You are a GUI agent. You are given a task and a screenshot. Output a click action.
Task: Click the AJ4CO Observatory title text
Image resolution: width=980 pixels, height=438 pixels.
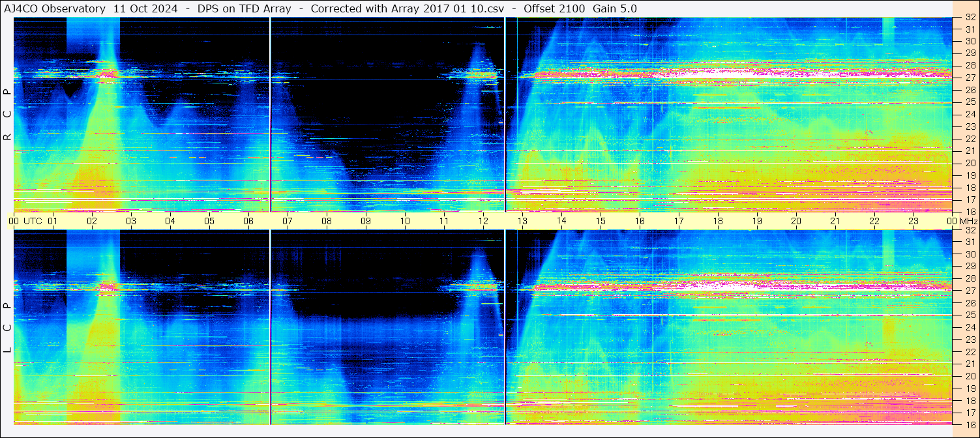point(55,8)
